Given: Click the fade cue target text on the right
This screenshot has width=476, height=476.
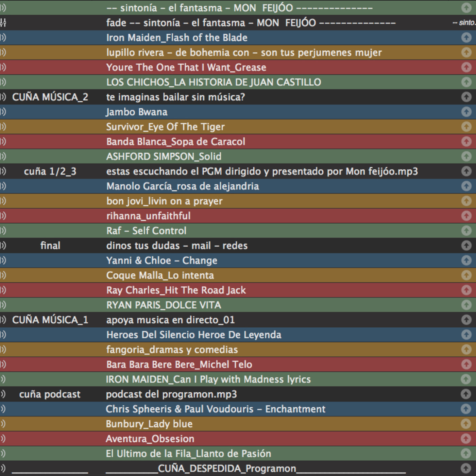Looking at the screenshot, I should 464,23.
